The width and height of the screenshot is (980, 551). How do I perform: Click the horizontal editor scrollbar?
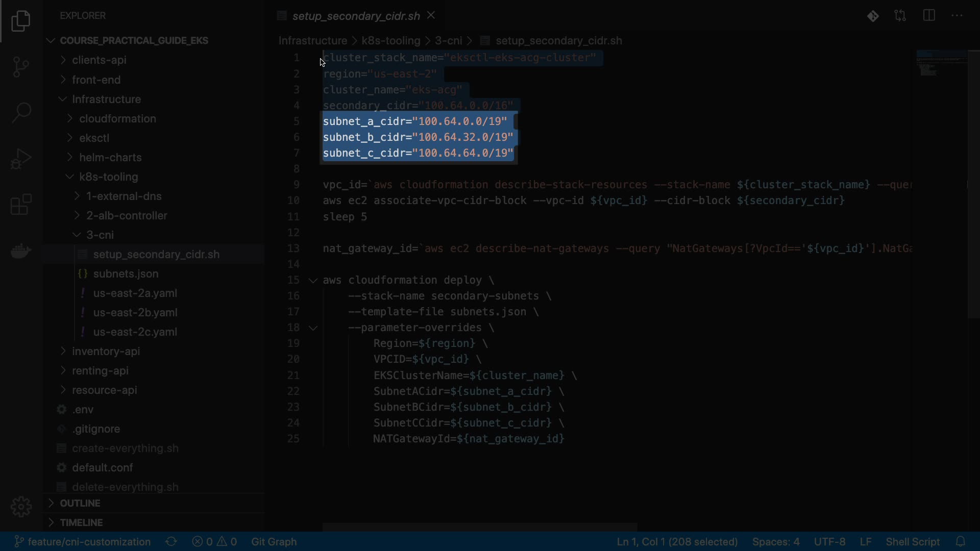[x=479, y=527]
